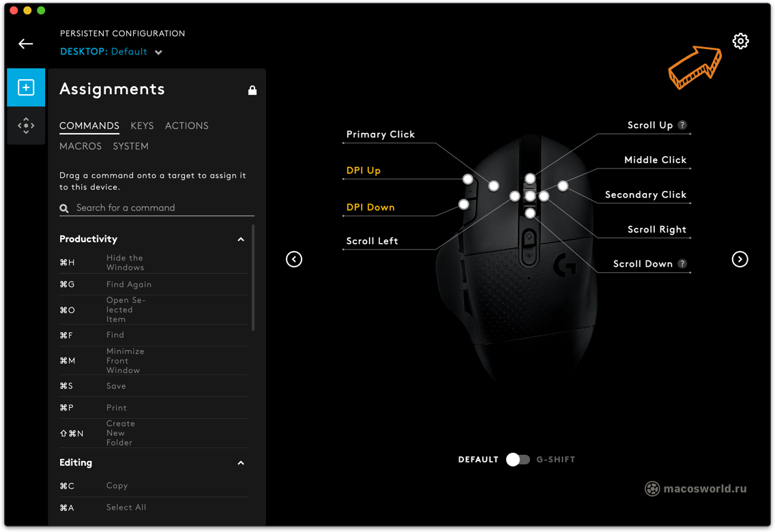Click the Hide the Windows command
This screenshot has width=775, height=532.
pyautogui.click(x=153, y=263)
